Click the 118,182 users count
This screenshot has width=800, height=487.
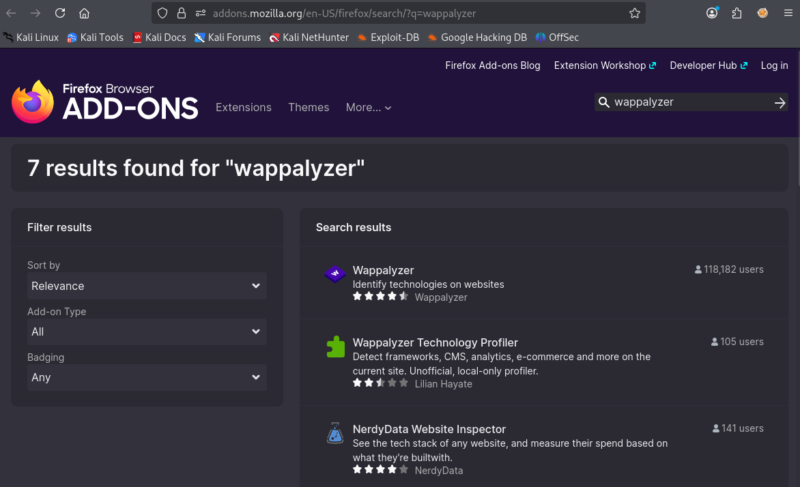tap(729, 269)
